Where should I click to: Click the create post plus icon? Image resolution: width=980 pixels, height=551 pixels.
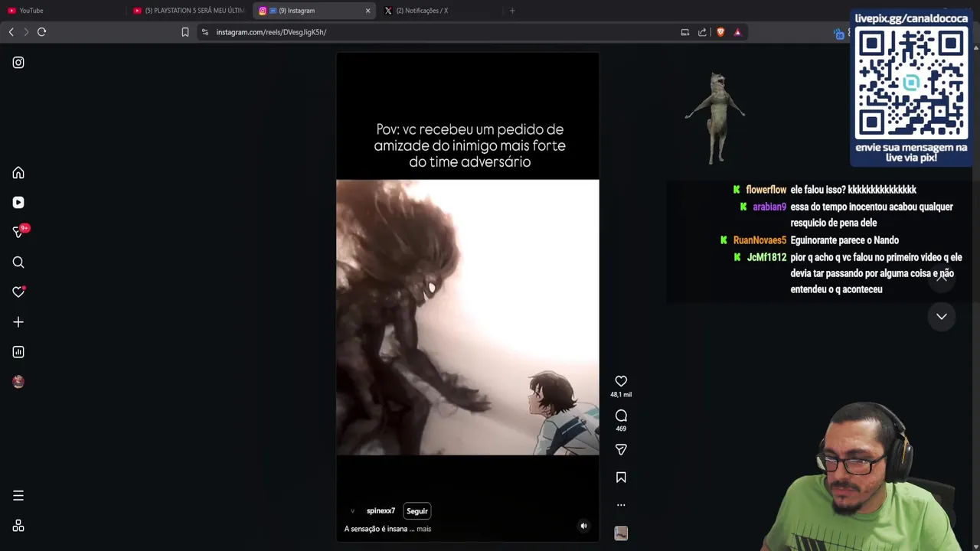18,322
